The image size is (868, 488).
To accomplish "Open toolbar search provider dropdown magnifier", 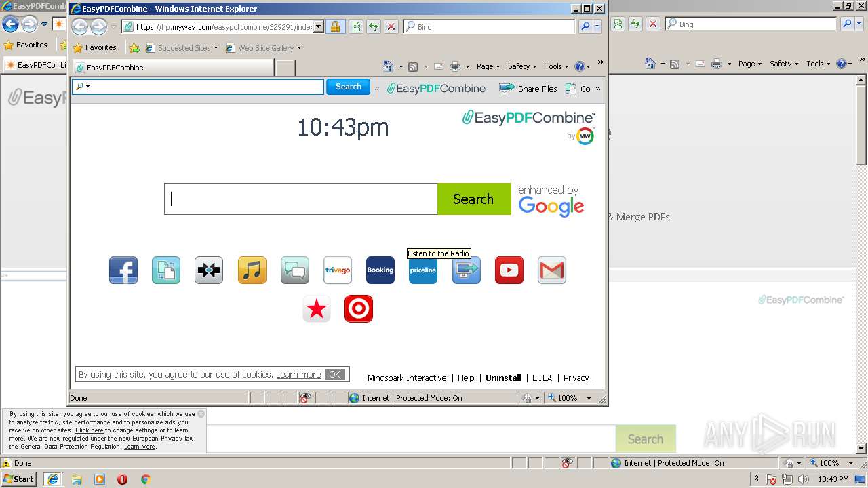I will [x=82, y=87].
